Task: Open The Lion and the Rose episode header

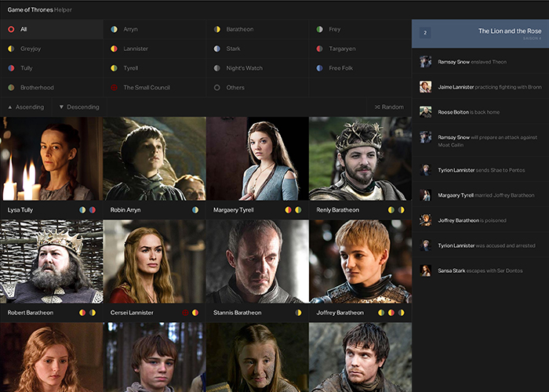Action: point(480,34)
